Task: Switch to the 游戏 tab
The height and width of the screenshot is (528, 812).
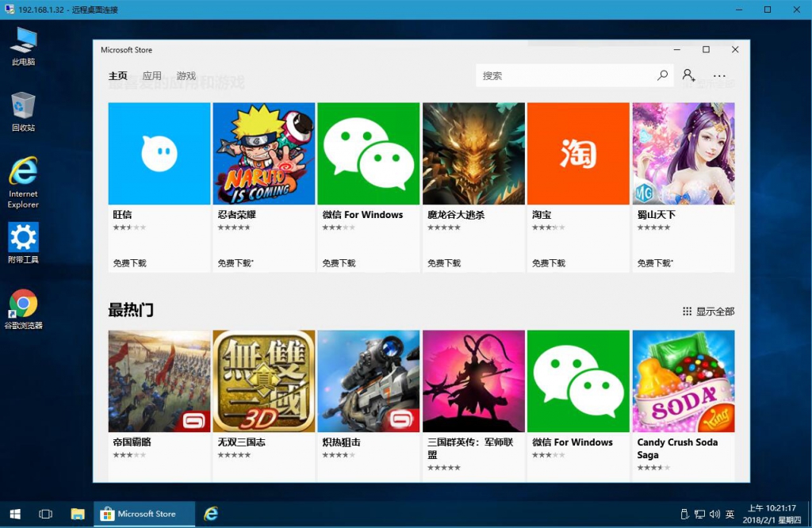Action: coord(186,75)
